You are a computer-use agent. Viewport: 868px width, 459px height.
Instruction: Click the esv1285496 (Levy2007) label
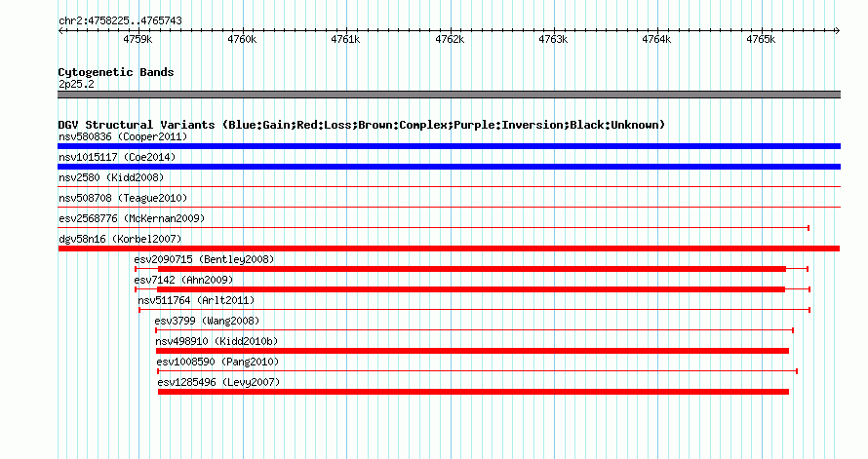coord(218,382)
